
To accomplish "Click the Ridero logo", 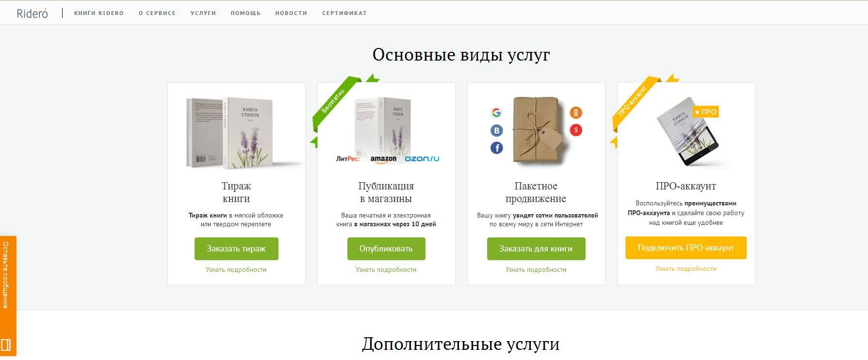I will pyautogui.click(x=33, y=13).
